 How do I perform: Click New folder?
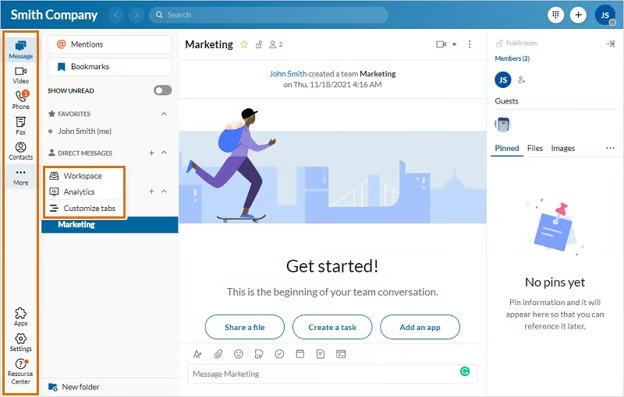coord(74,387)
